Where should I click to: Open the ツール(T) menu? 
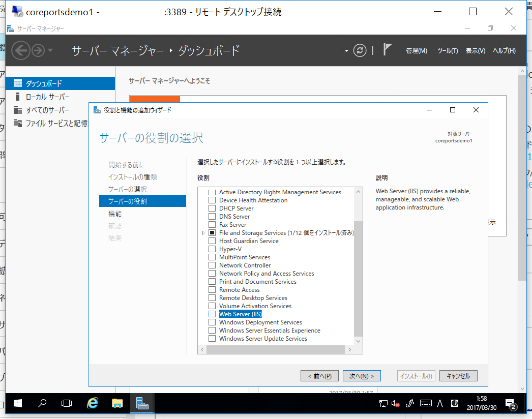click(448, 51)
